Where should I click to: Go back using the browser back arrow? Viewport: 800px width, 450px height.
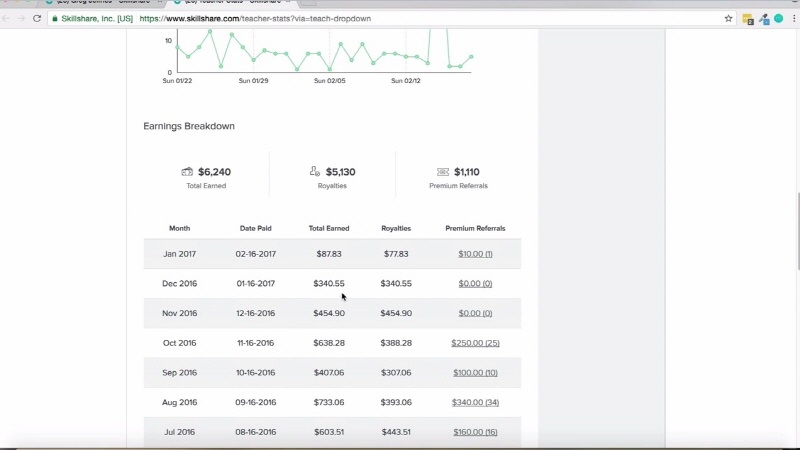[6, 18]
